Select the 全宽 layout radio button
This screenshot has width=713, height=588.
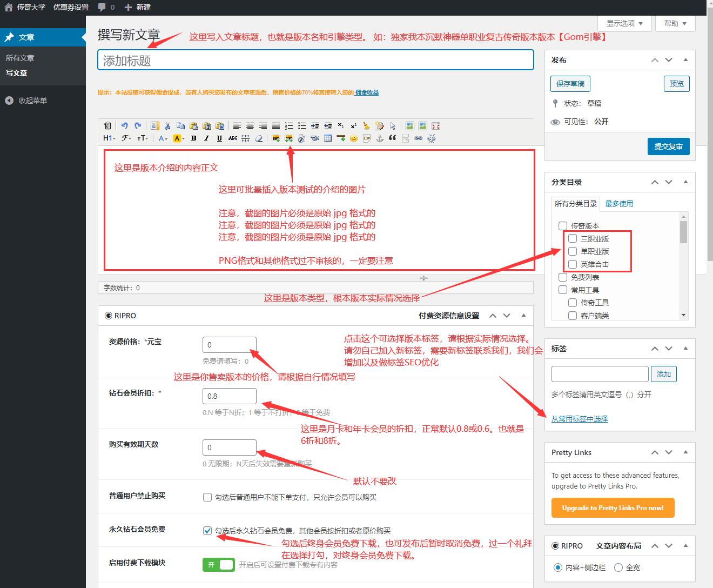tap(618, 567)
